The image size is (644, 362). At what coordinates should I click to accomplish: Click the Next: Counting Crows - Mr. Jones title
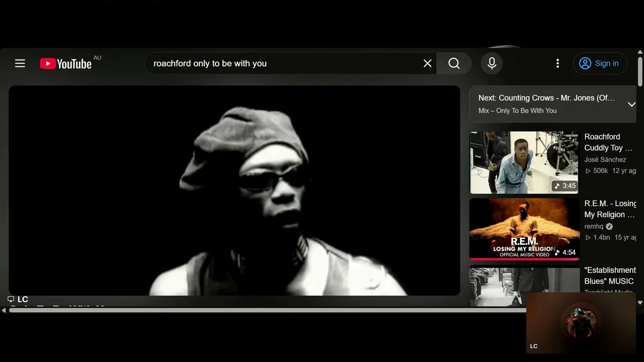point(546,98)
